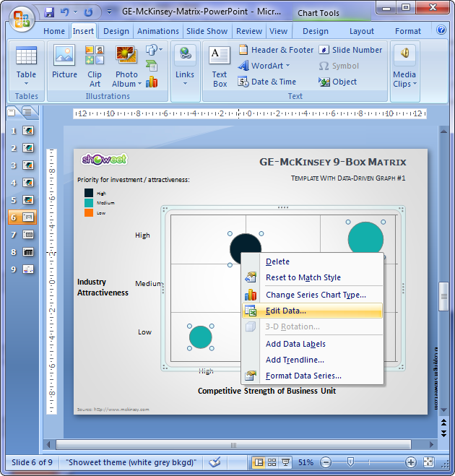Select slide 3 thumbnail
Screen dimensions: 455x476
click(28, 165)
